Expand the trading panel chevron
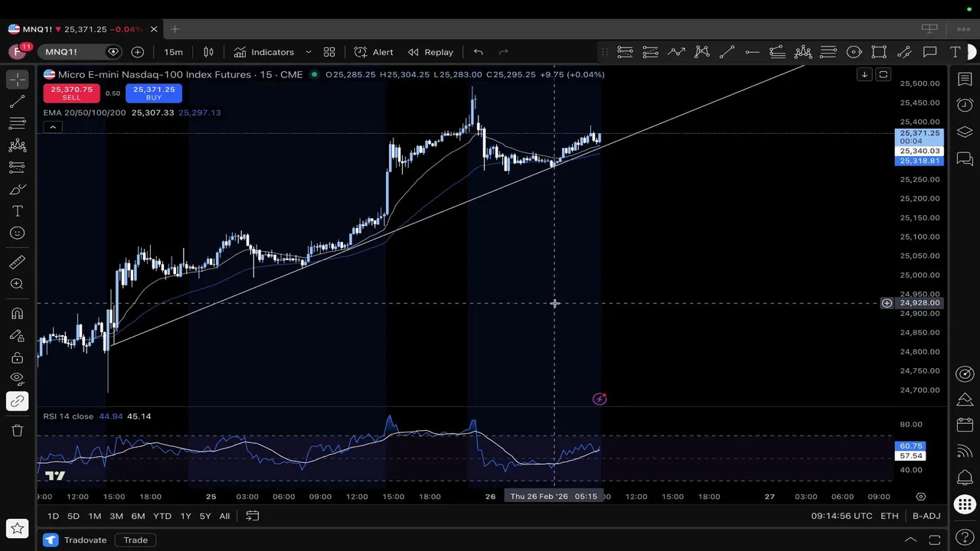 point(910,540)
